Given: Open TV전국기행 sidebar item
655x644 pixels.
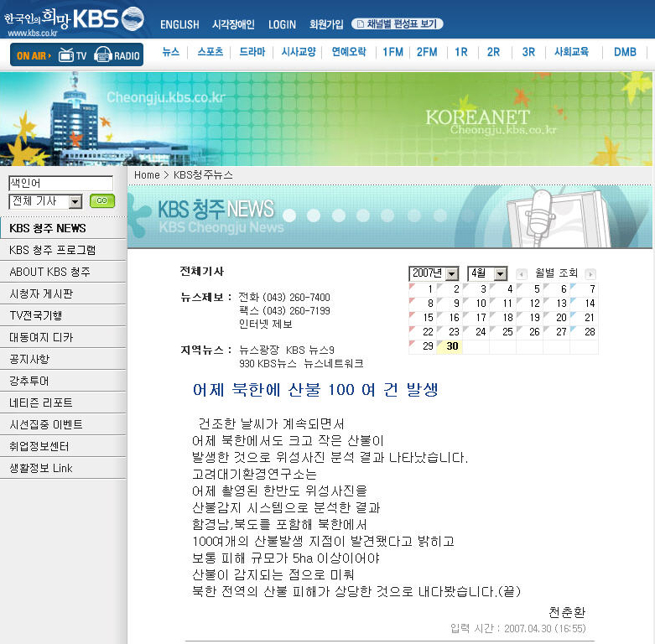Looking at the screenshot, I should [63, 315].
